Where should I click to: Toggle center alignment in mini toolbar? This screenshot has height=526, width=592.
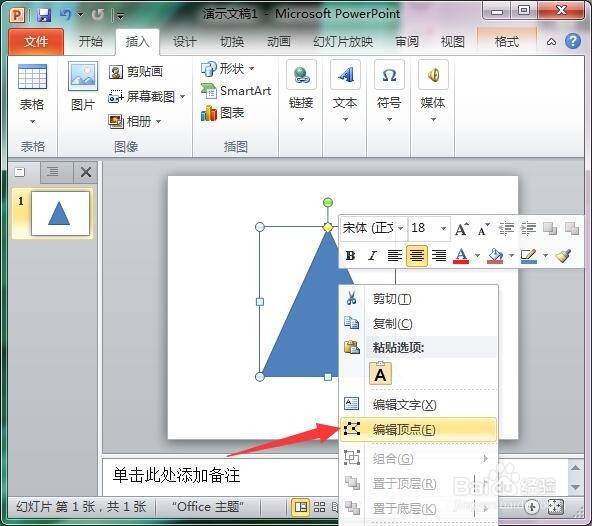tap(417, 256)
